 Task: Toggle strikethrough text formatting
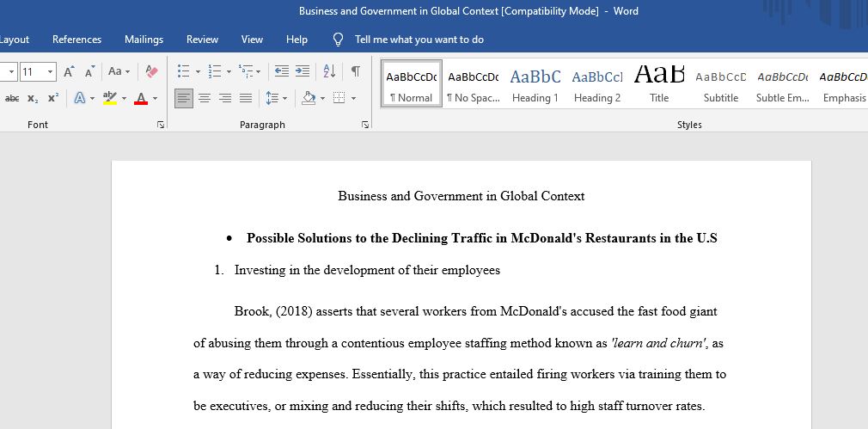pos(12,99)
